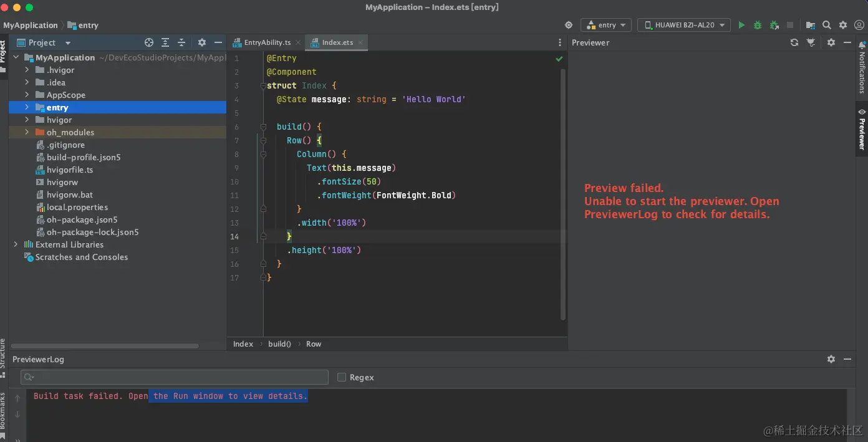Click the up arrow in PreviewerLog
This screenshot has height=442, width=868.
coord(17,397)
